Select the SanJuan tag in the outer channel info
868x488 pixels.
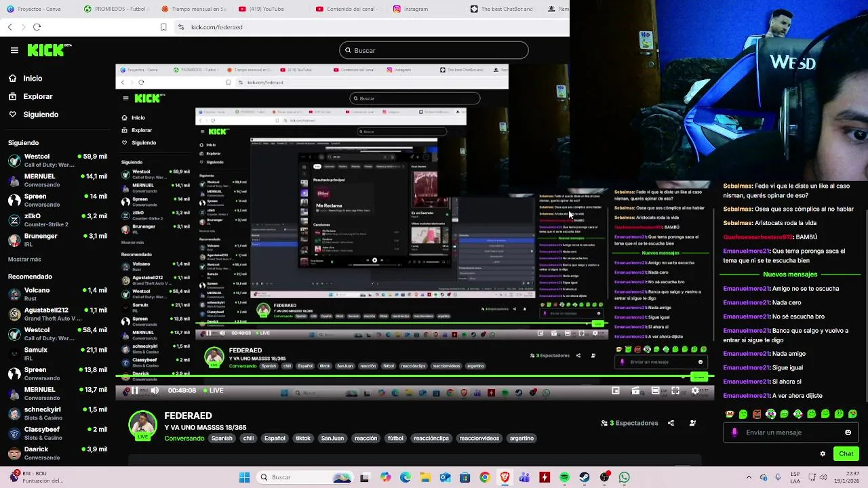click(332, 438)
